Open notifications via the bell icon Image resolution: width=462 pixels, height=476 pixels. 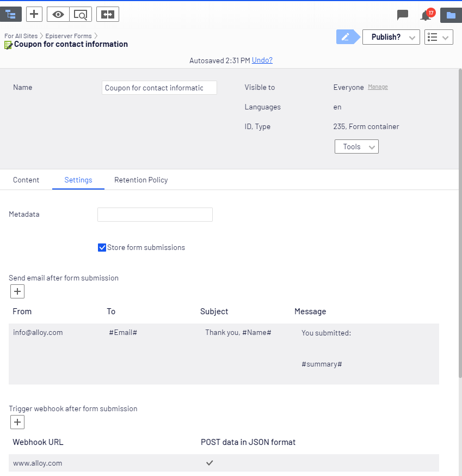[425, 16]
